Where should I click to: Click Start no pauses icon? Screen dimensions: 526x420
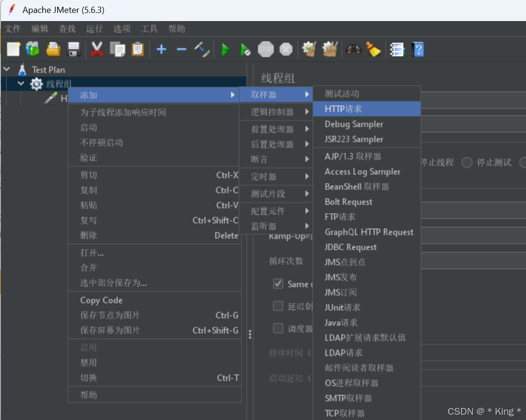tap(246, 49)
